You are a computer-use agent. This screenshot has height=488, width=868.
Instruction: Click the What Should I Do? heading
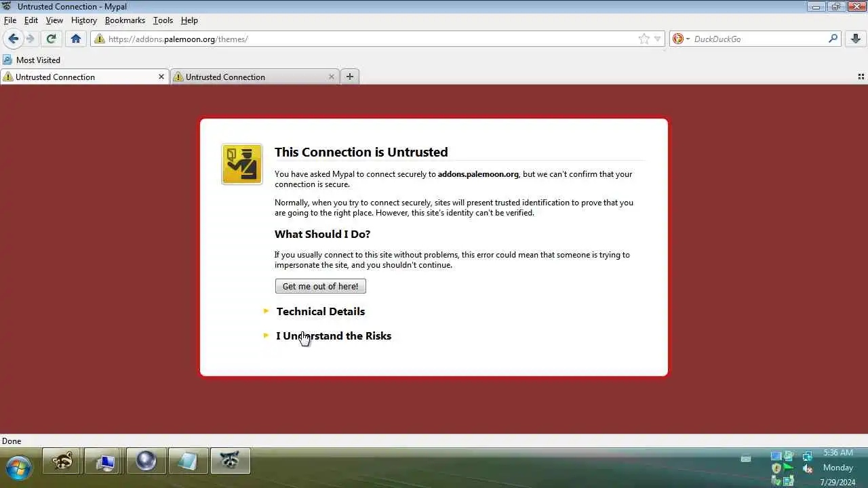tap(322, 234)
